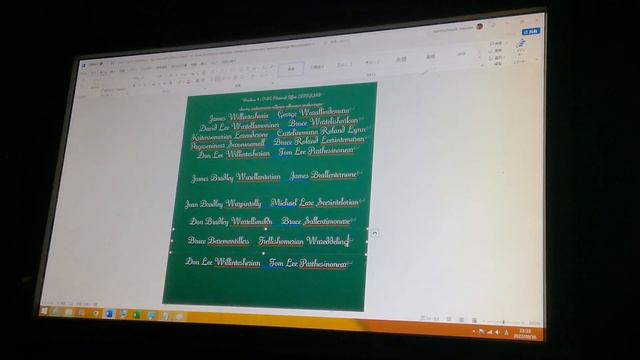Click the name 'Joan Bradley Waspintolly'
Viewport: 640px width, 360px height.
point(223,203)
